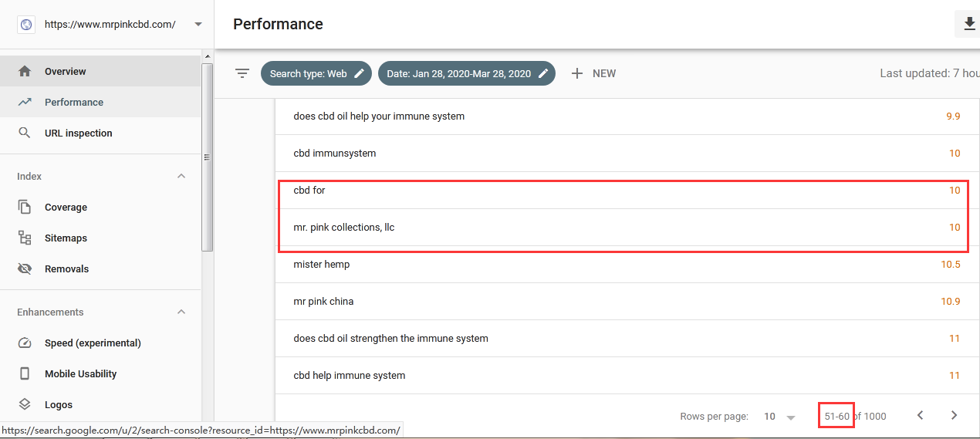Select query 'mr pink china'

point(323,302)
